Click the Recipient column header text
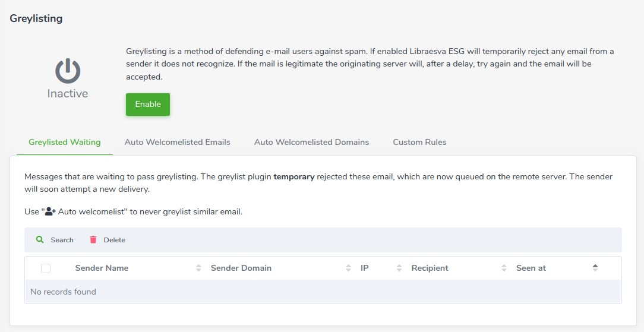Viewport: 644px width, 332px height. click(430, 268)
